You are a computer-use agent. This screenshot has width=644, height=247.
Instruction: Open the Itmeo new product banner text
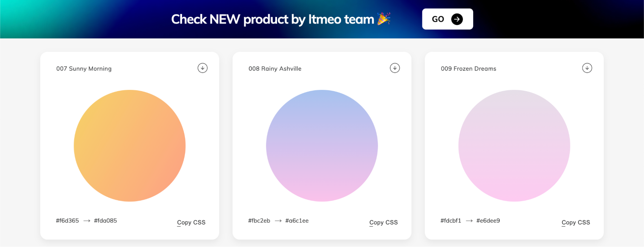(273, 19)
